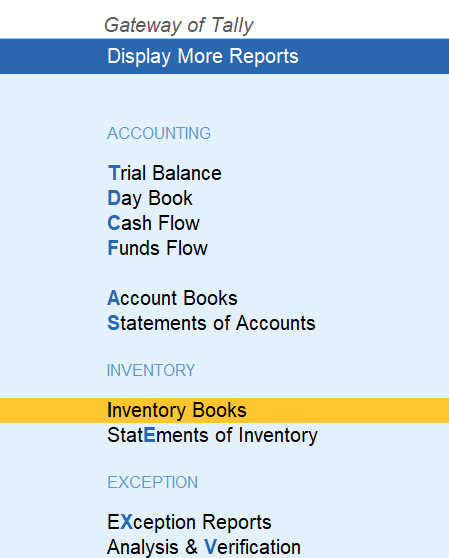449x558 pixels.
Task: Click the Gateway of Tally heading
Action: pyautogui.click(x=179, y=26)
